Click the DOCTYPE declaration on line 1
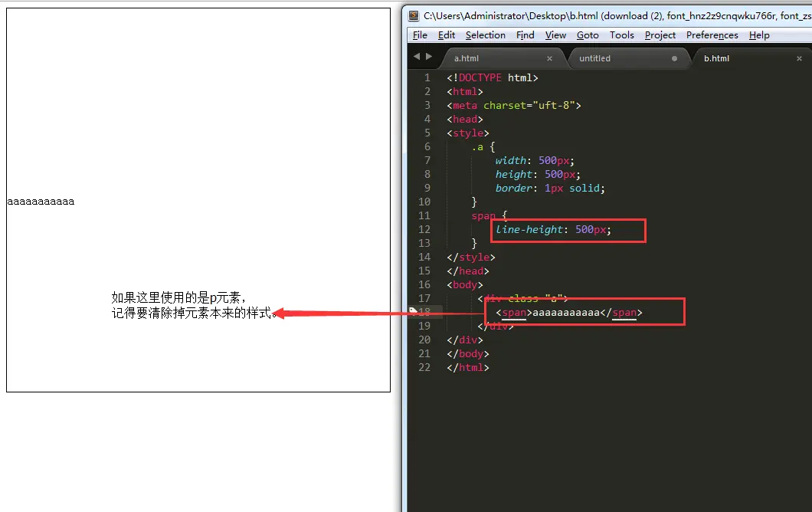The height and width of the screenshot is (512, 812). tap(493, 77)
